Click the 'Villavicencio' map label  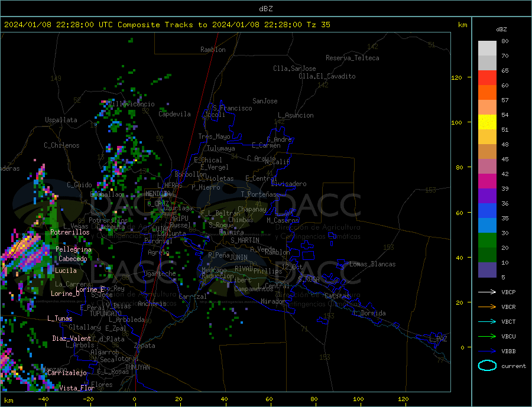click(x=132, y=104)
